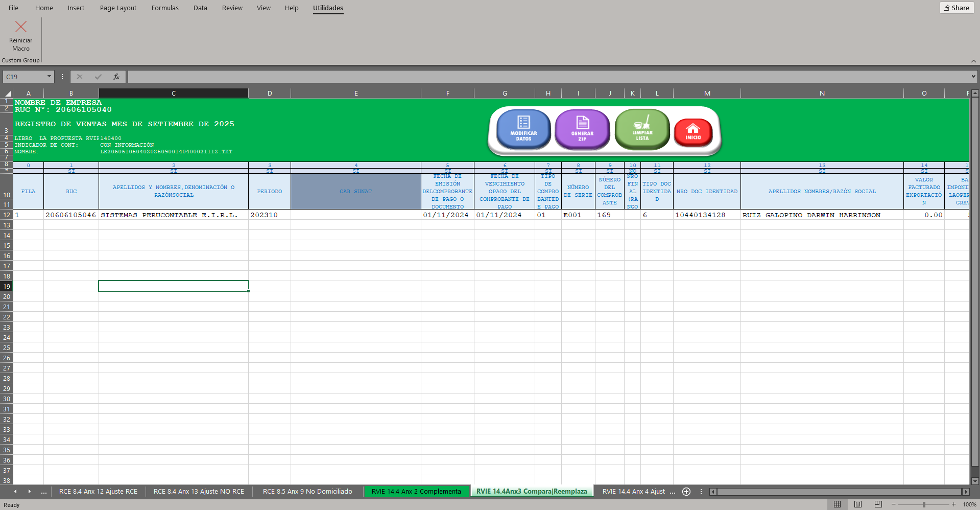Viewport: 980px width, 510px height.
Task: Select the Utilidades ribbon tab
Action: (328, 8)
